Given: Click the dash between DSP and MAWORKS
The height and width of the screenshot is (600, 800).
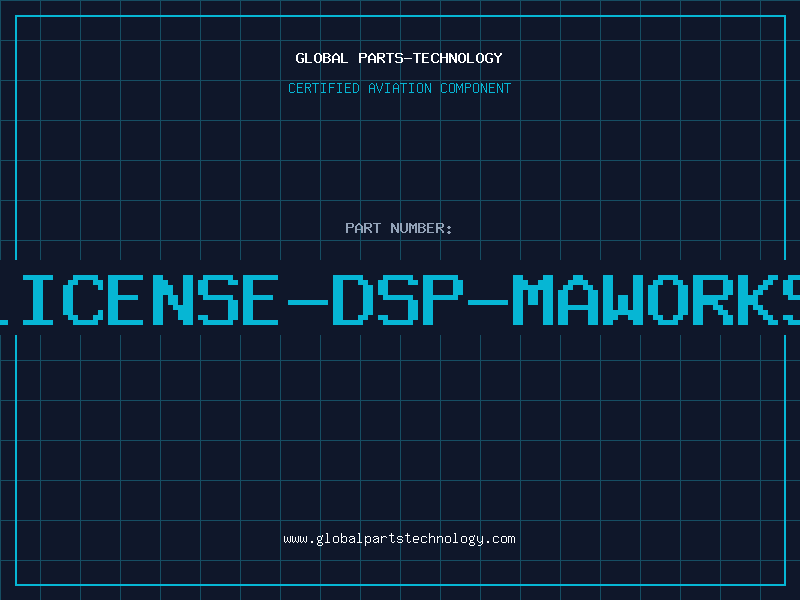Looking at the screenshot, I should point(488,302).
